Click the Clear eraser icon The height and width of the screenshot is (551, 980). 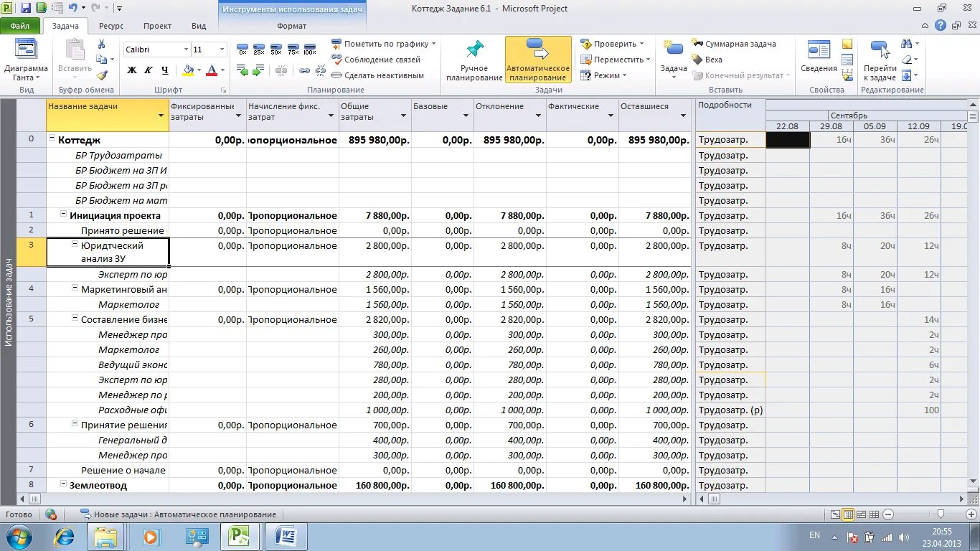907,60
